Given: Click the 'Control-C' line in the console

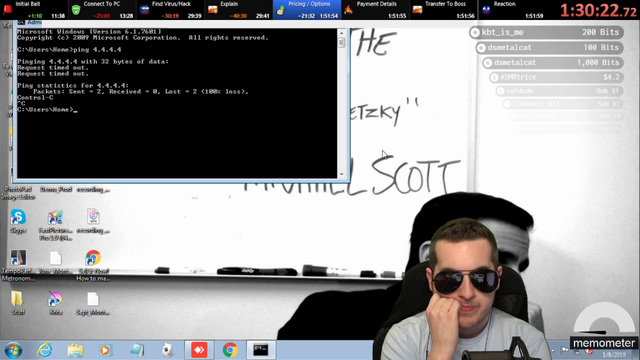Looking at the screenshot, I should 35,98.
